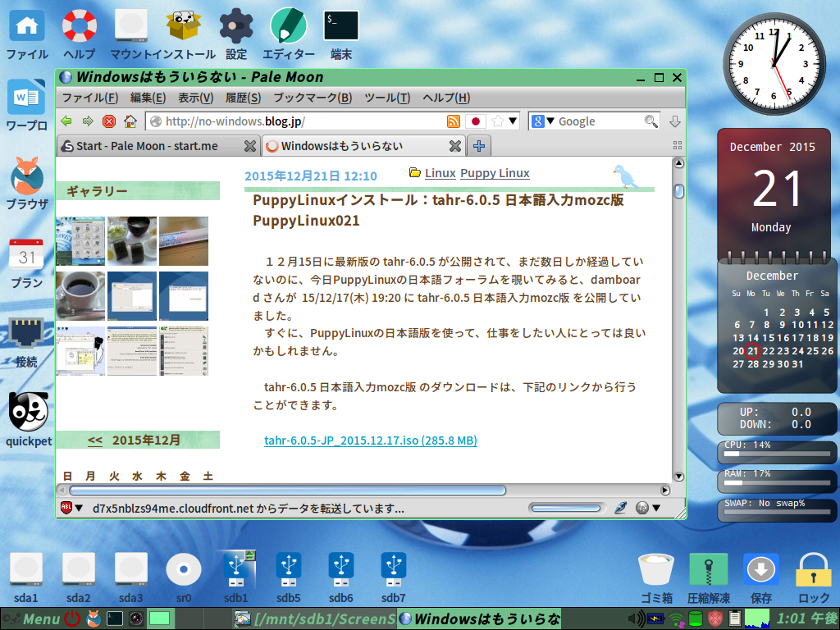Subscribe via the orange RSS feed icon
The image size is (840, 630).
(453, 121)
